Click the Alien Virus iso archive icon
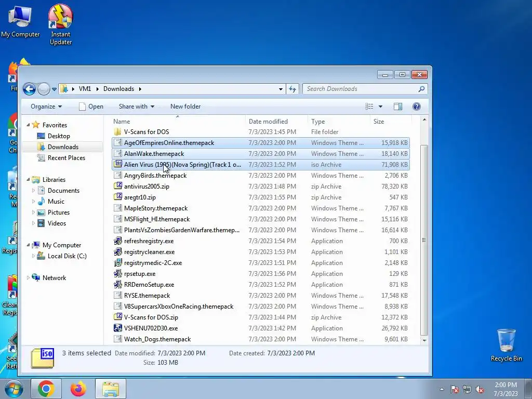 118,164
